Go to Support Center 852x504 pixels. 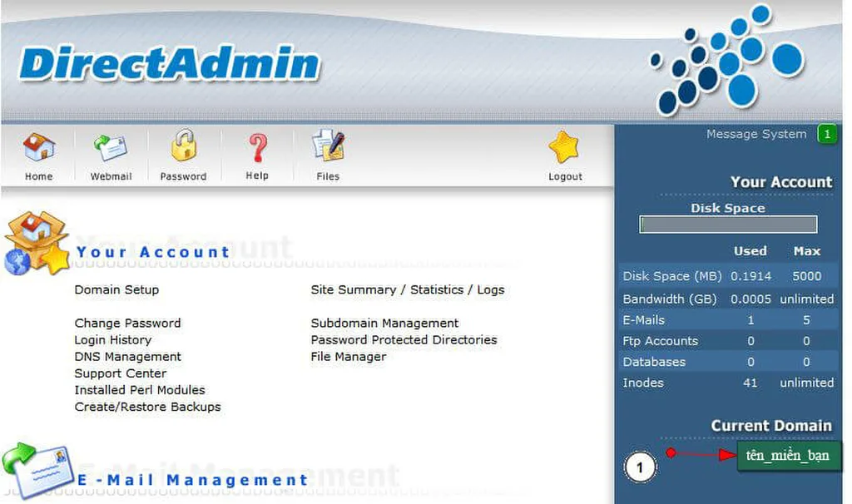(121, 373)
